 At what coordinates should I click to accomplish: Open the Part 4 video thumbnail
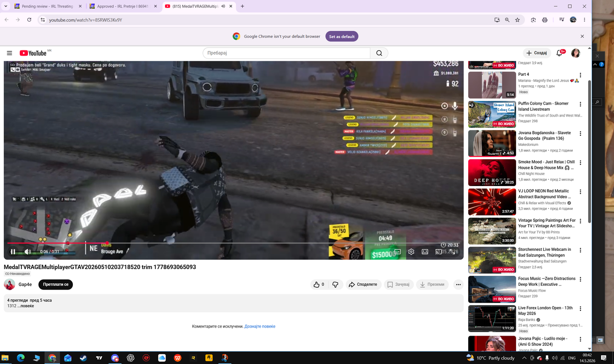click(492, 85)
